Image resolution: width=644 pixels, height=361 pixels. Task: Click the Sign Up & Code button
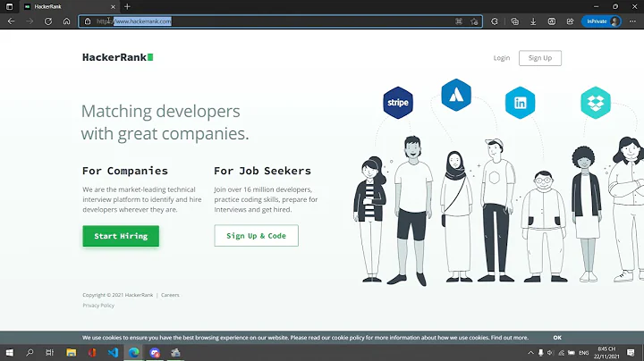click(x=257, y=236)
